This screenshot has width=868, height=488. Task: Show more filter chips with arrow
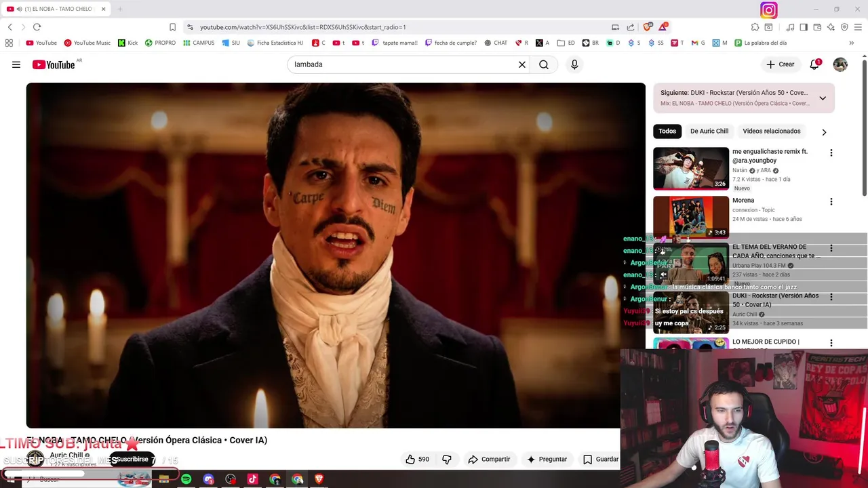tap(824, 132)
